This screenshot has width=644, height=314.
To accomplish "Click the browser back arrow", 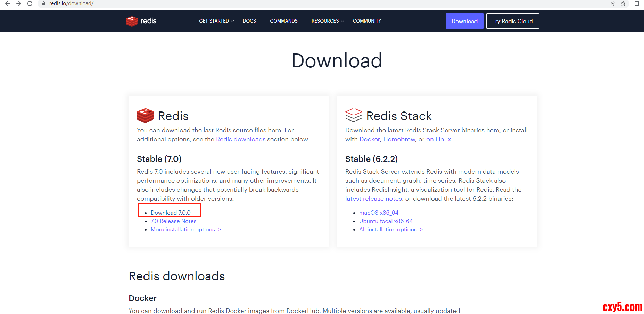I will pos(8,3).
